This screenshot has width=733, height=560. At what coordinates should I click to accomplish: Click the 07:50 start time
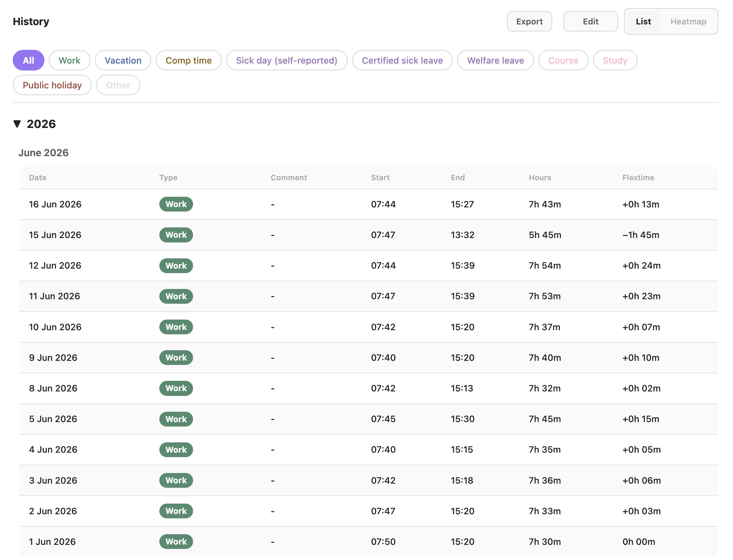click(x=383, y=542)
